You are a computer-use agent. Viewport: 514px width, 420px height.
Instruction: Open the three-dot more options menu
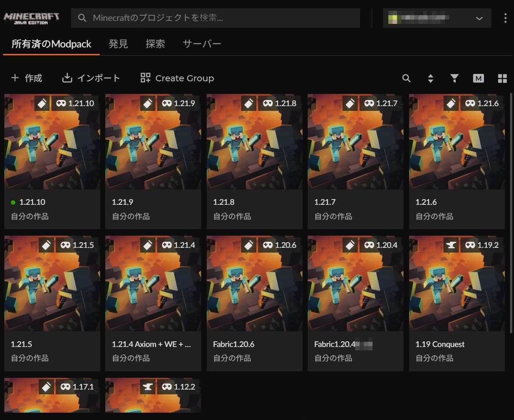505,18
